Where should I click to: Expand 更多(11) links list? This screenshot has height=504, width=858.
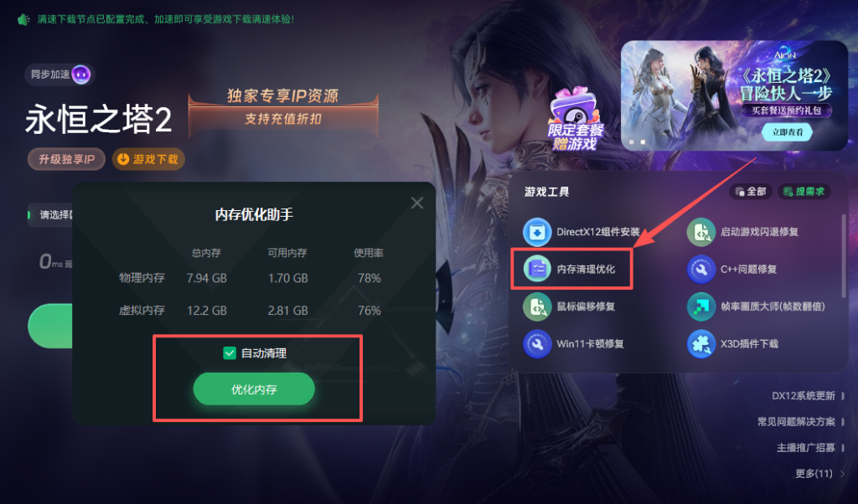[x=819, y=473]
